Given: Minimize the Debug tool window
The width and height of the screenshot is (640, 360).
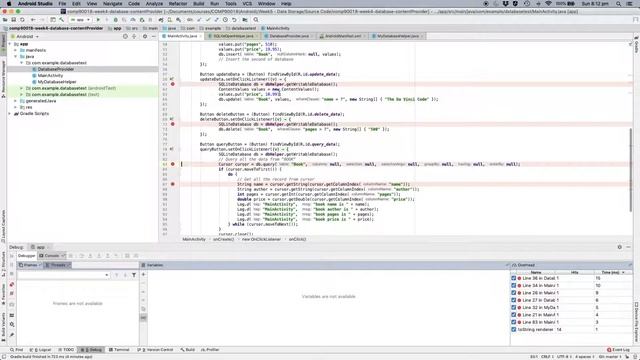Looking at the screenshot, I should pyautogui.click(x=628, y=247).
